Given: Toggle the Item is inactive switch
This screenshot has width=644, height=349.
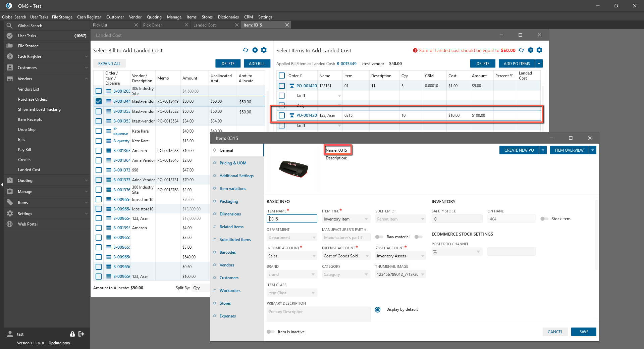Looking at the screenshot, I should pyautogui.click(x=270, y=332).
